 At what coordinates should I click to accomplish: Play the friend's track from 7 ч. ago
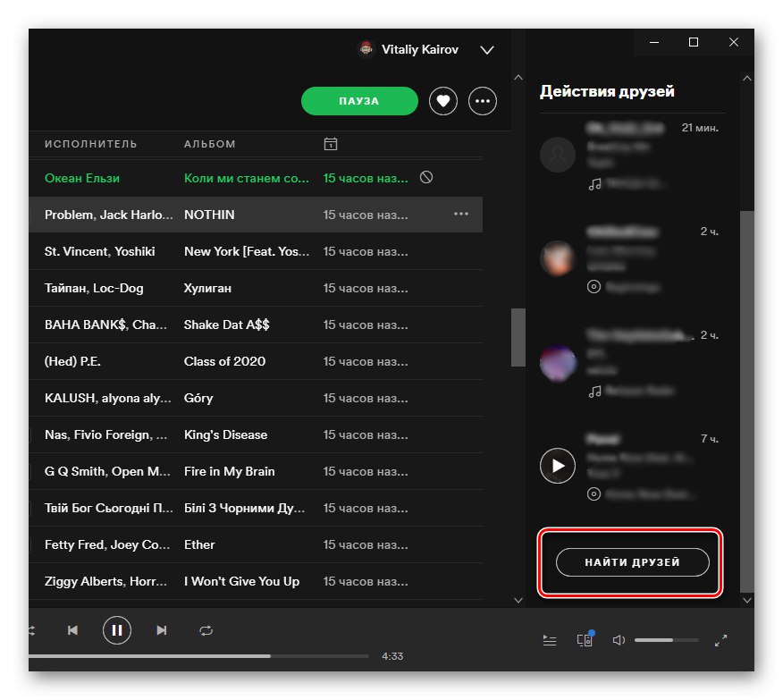coord(557,466)
